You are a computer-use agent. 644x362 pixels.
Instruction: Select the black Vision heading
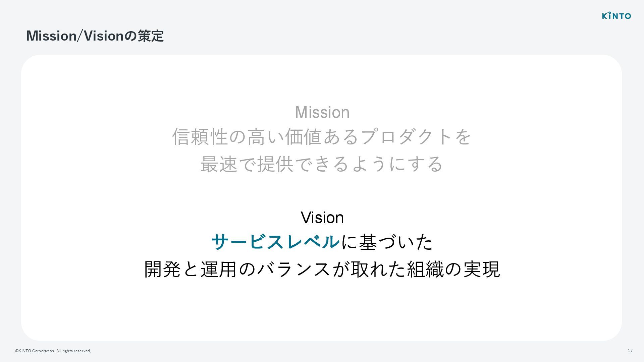pos(322,218)
